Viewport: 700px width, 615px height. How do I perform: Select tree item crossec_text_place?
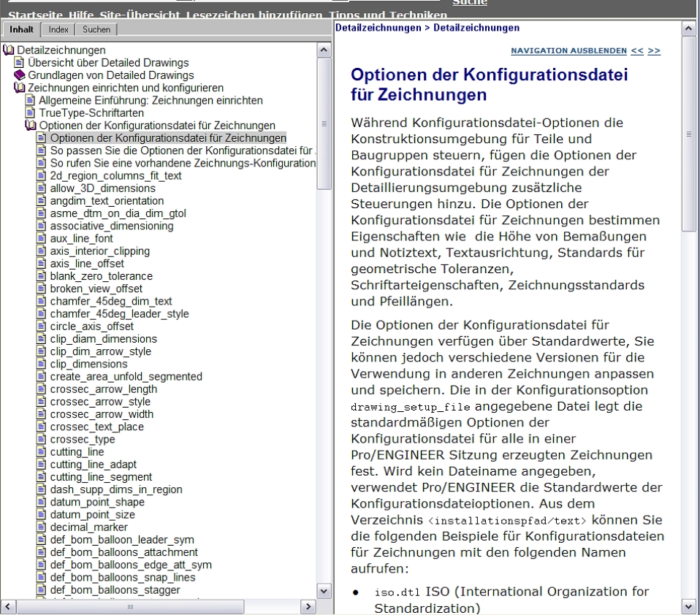pos(97,427)
